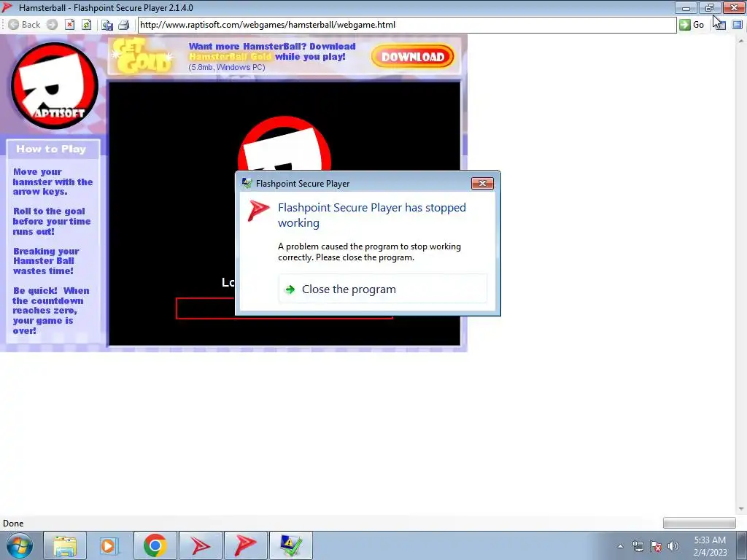This screenshot has width=747, height=560.
Task: Go back with the Back toolbar button
Action: [x=24, y=25]
